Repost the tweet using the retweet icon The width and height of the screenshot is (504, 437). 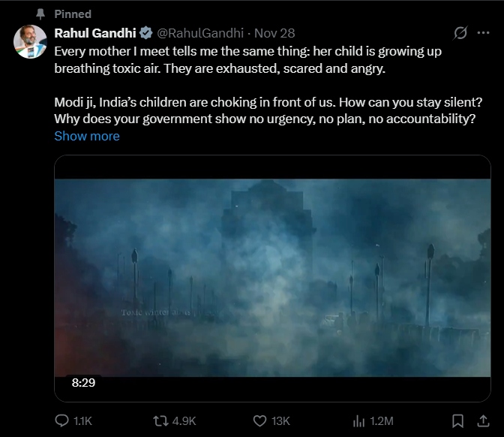coord(159,421)
